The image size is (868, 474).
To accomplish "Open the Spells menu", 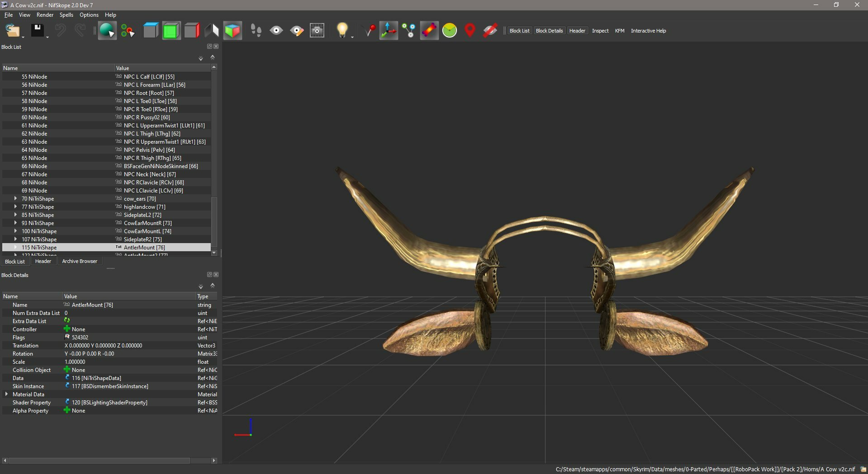I will [66, 15].
